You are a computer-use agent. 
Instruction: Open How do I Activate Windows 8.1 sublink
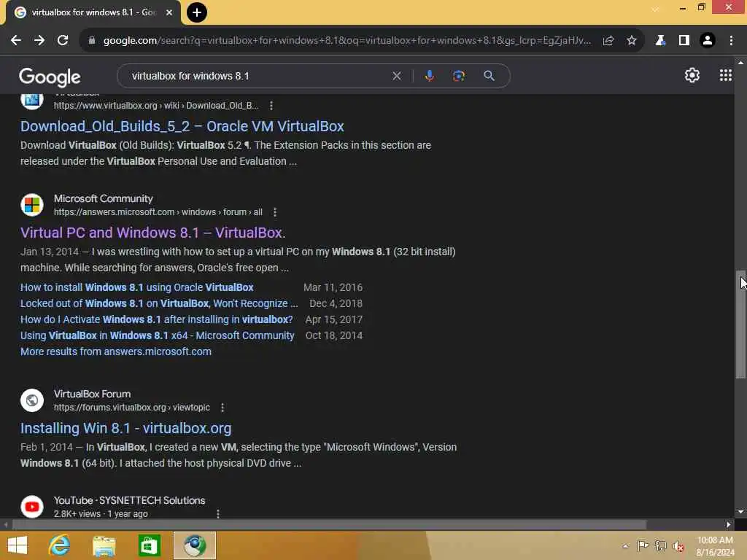pyautogui.click(x=156, y=319)
